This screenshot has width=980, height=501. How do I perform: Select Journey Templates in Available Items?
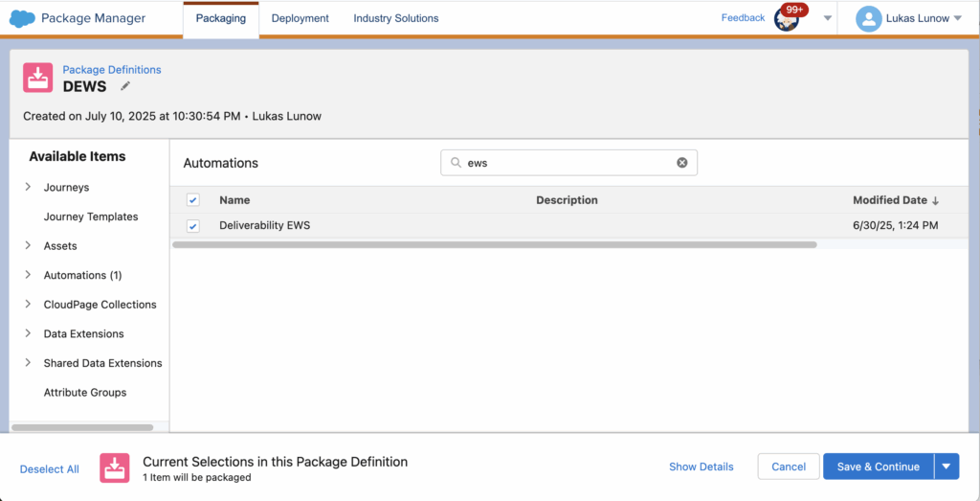click(91, 216)
